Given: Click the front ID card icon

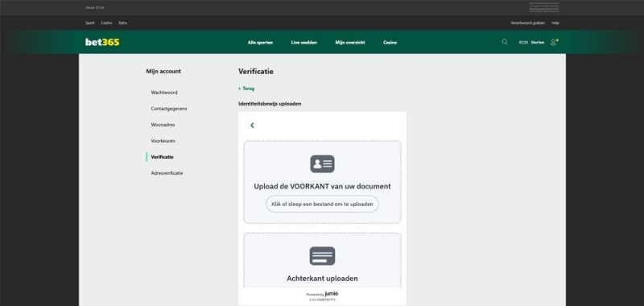Looking at the screenshot, I should point(322,164).
